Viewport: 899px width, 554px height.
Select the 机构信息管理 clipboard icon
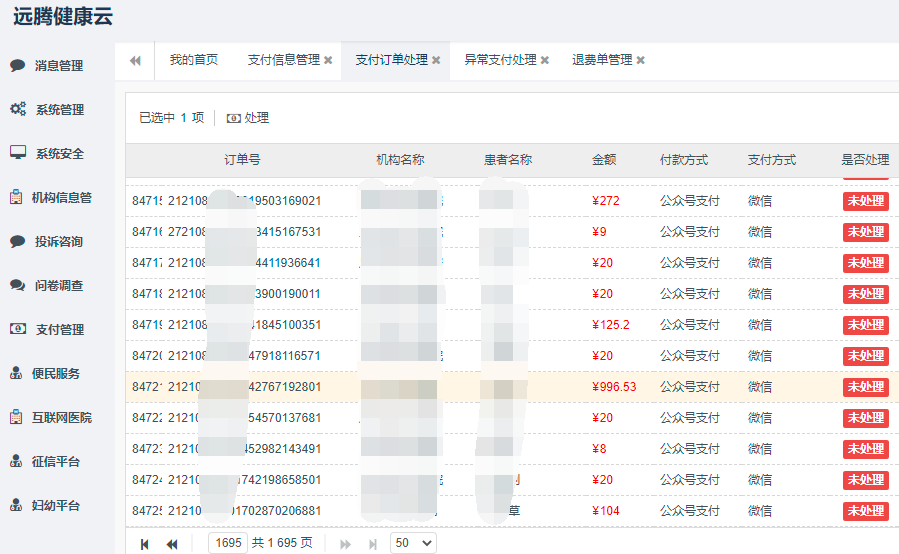[16, 198]
